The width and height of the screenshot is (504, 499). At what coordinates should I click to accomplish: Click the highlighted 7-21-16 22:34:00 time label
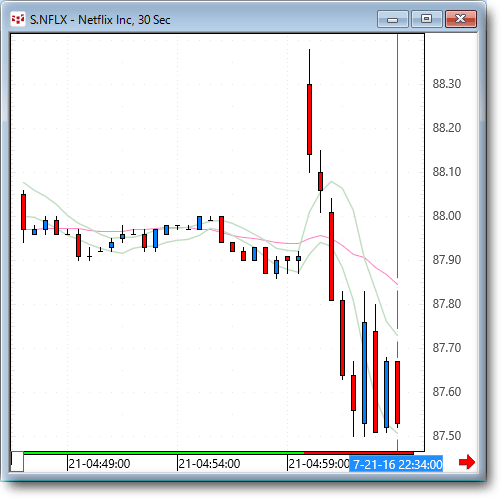tap(396, 464)
